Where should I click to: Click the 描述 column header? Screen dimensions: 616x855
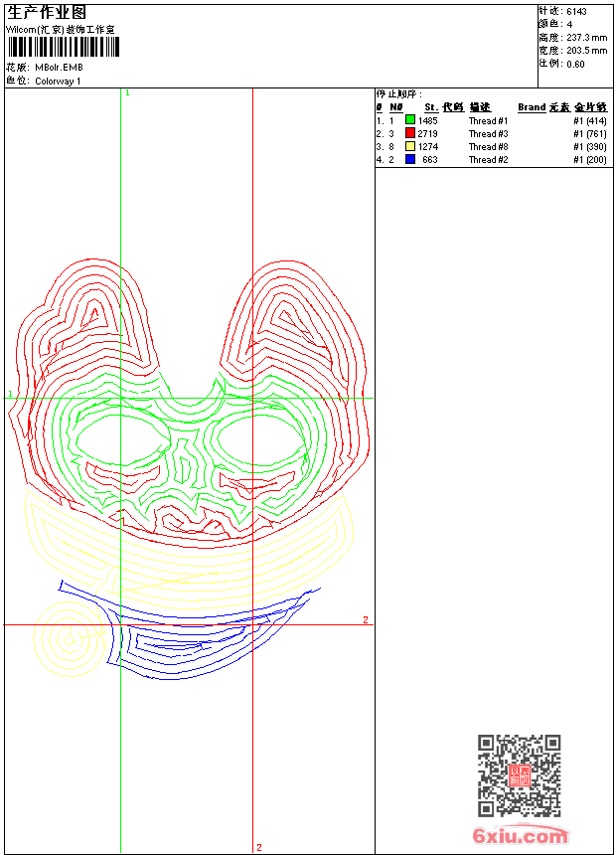(480, 107)
